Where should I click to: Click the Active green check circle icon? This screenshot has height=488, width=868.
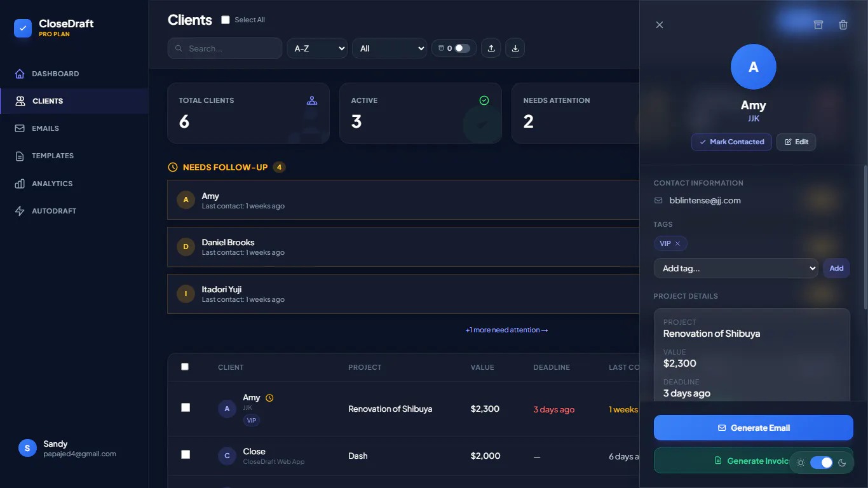(x=484, y=100)
